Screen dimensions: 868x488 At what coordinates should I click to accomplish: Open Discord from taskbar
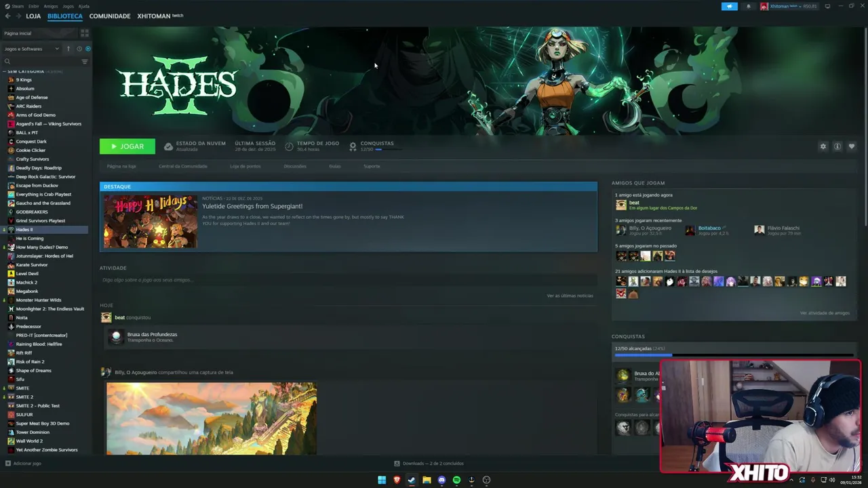click(441, 480)
